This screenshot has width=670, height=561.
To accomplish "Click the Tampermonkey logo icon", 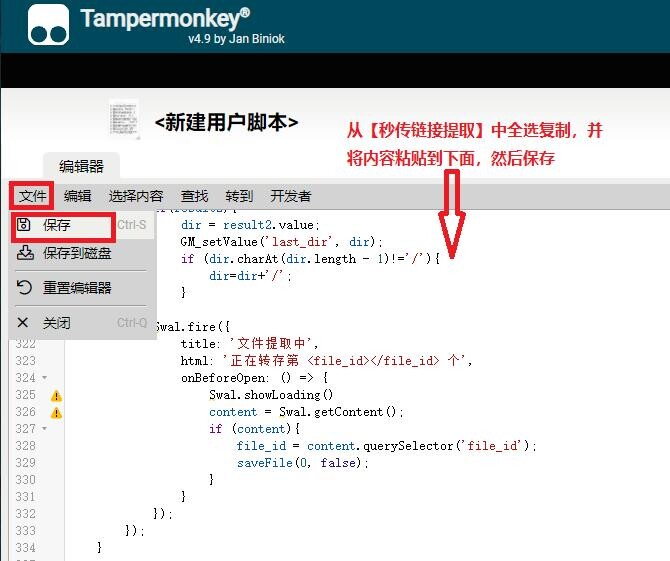I will tap(48, 25).
